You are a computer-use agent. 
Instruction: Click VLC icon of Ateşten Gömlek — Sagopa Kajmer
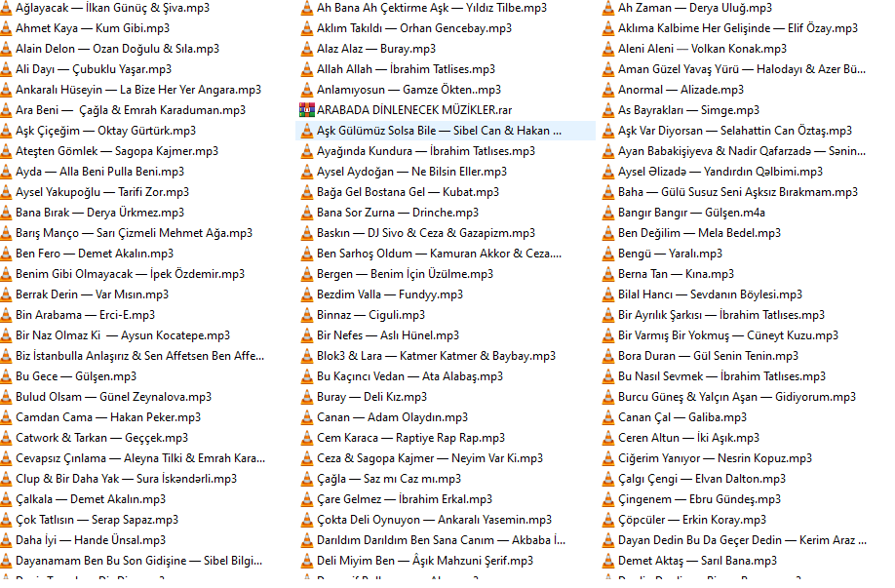tap(6, 151)
